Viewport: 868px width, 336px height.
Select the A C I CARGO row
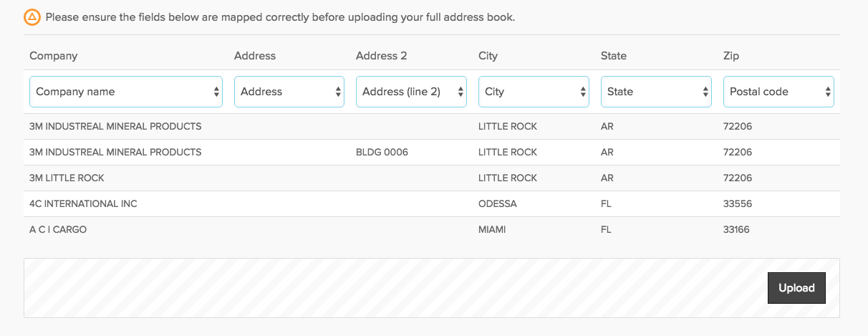pos(432,230)
